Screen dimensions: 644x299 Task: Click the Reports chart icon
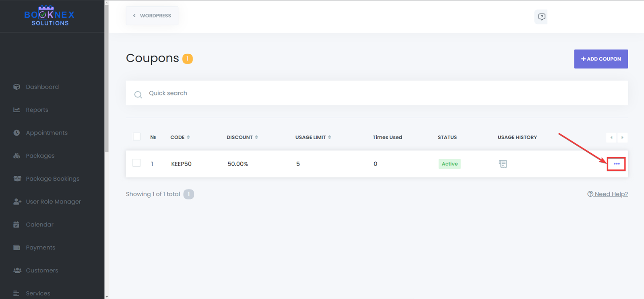pyautogui.click(x=17, y=110)
